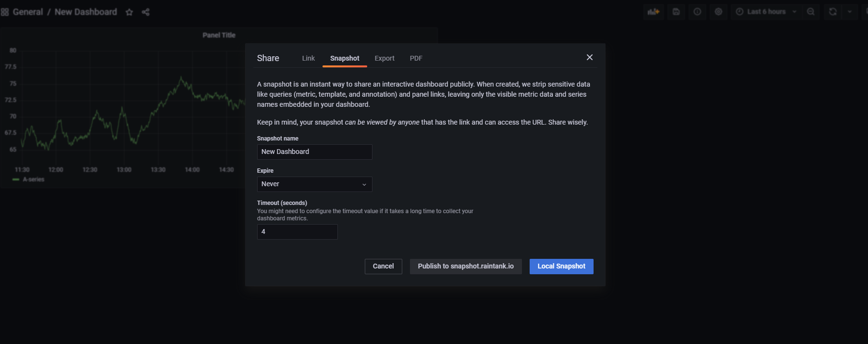The width and height of the screenshot is (868, 344).
Task: Click the dashboards grid icon beside General
Action: coord(5,12)
